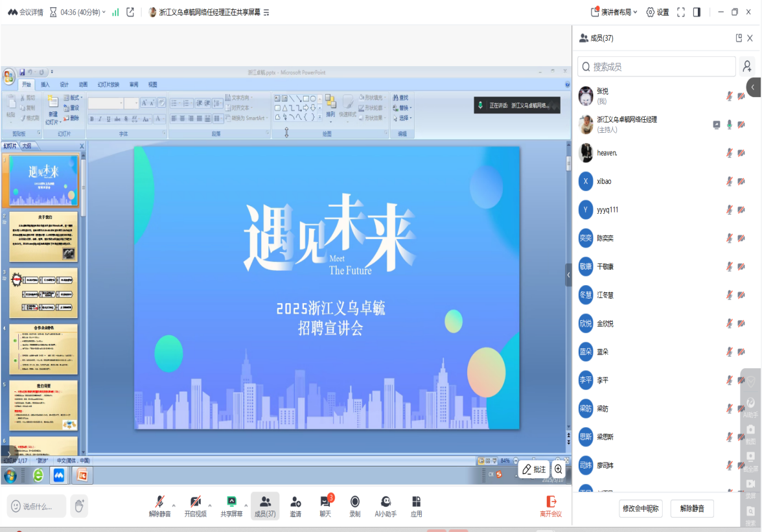Expand audio options arrow beside 解除静音
The image size is (762, 532).
[174, 506]
